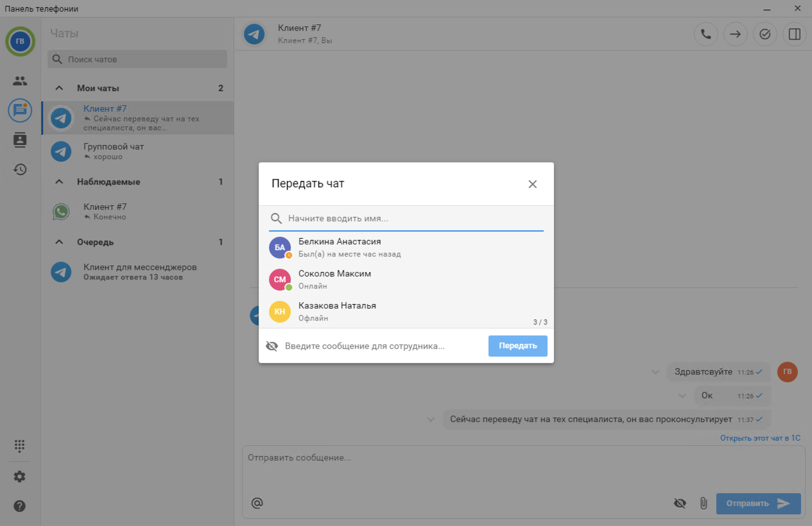This screenshot has height=526, width=812.
Task: Click the mark chat complete checkmark icon
Action: point(764,35)
